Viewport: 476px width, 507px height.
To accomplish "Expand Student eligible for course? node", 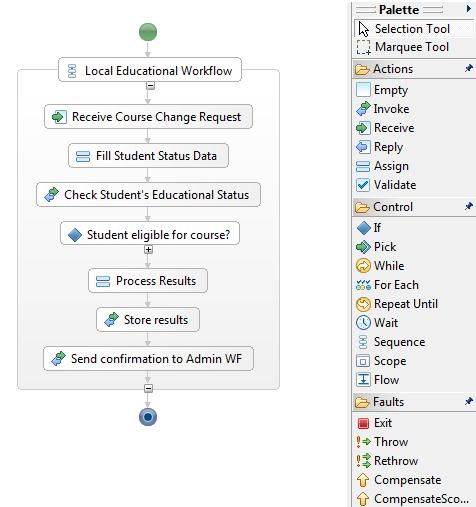I will [x=148, y=250].
